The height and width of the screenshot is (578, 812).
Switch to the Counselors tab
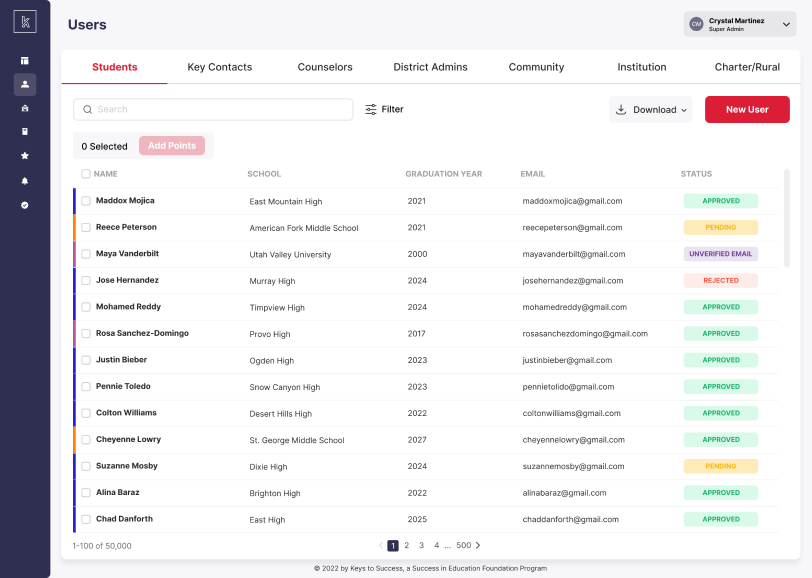[325, 67]
